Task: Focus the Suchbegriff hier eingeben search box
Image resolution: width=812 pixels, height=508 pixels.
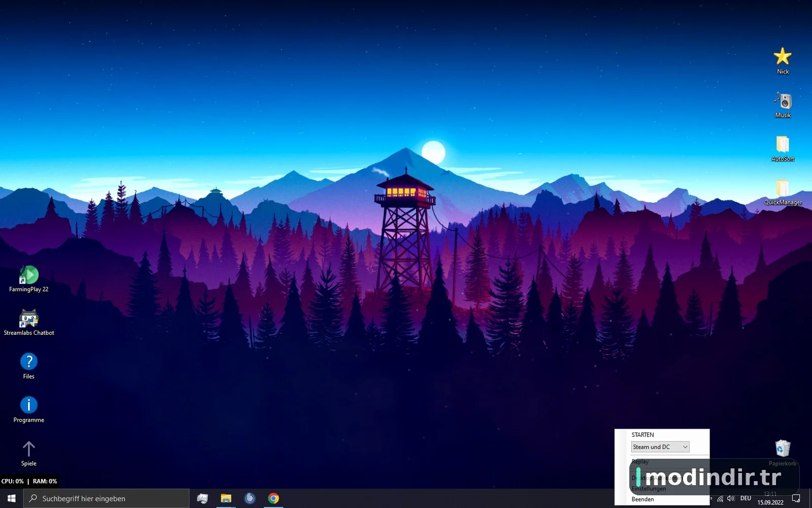Action: pos(107,498)
